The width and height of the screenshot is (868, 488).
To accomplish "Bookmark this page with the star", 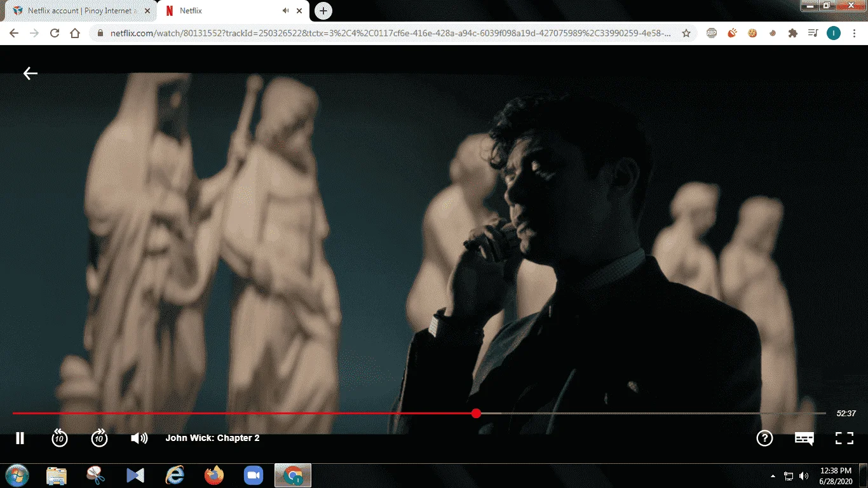I will point(686,33).
